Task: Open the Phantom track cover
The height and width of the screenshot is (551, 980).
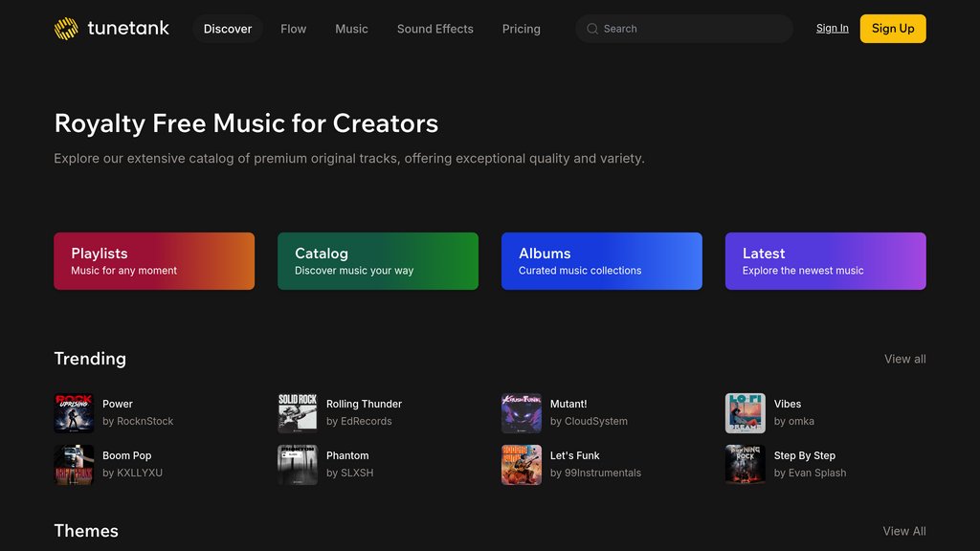Action: (298, 465)
